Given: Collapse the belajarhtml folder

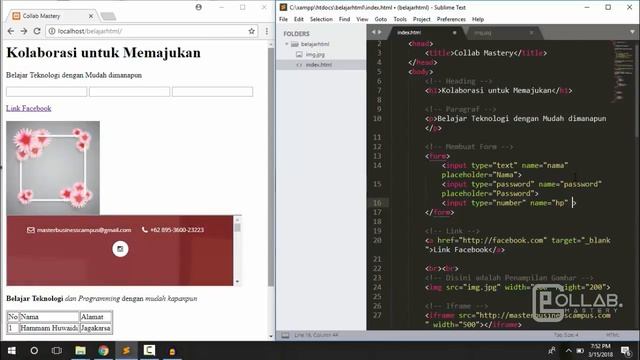Looking at the screenshot, I should (x=287, y=44).
